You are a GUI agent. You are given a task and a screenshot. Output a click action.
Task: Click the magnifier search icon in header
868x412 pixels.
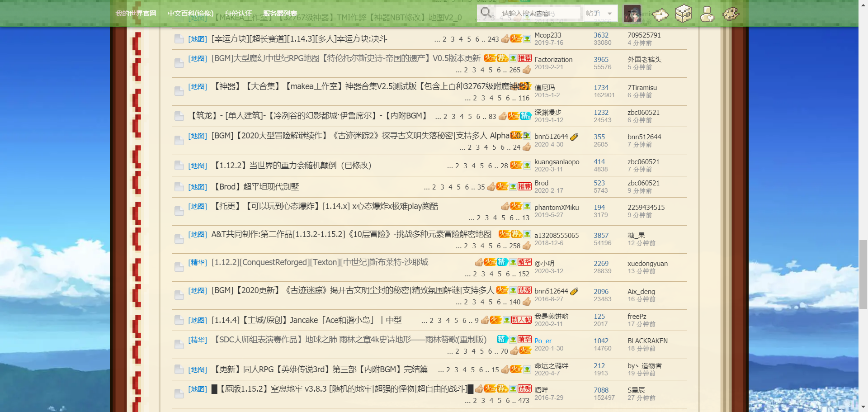[486, 13]
